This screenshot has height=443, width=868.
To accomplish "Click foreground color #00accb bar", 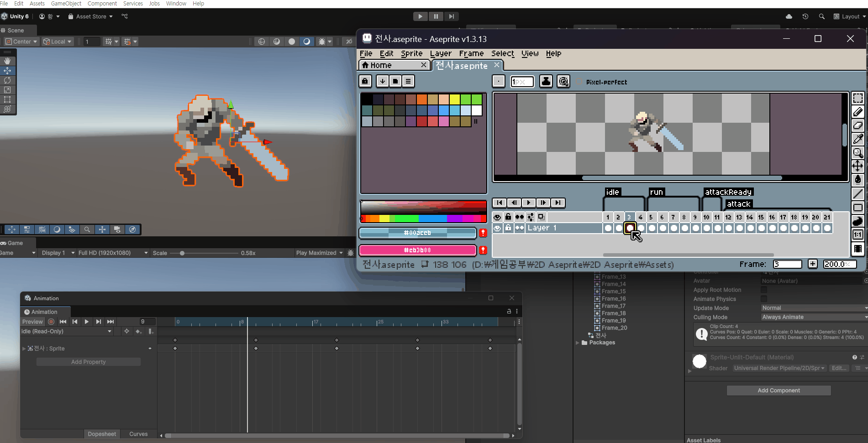I will [x=417, y=233].
